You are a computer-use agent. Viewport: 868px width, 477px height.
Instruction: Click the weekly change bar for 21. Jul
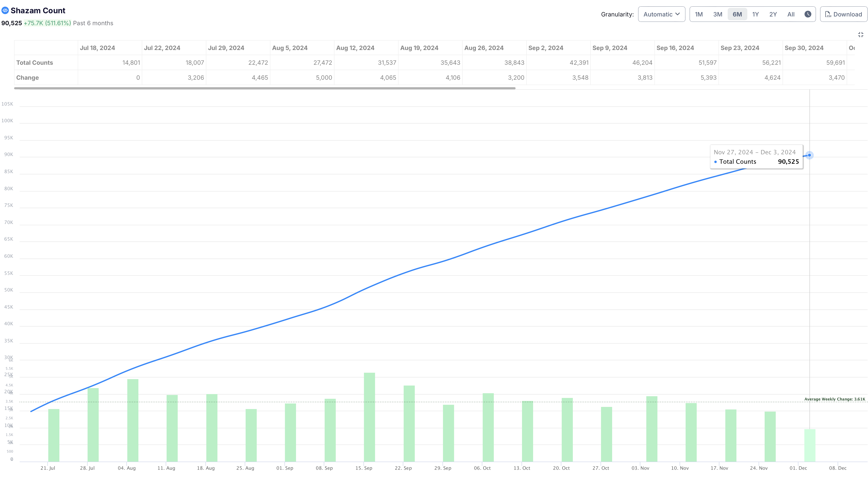[54, 435]
